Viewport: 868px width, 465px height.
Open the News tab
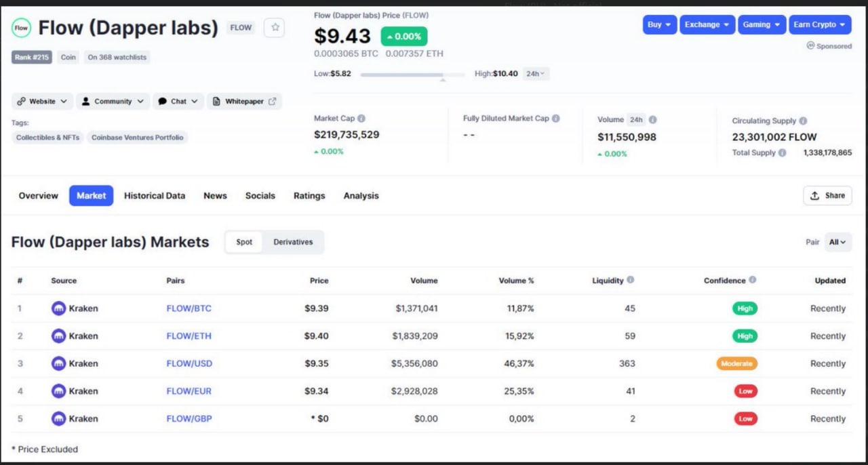coord(215,196)
